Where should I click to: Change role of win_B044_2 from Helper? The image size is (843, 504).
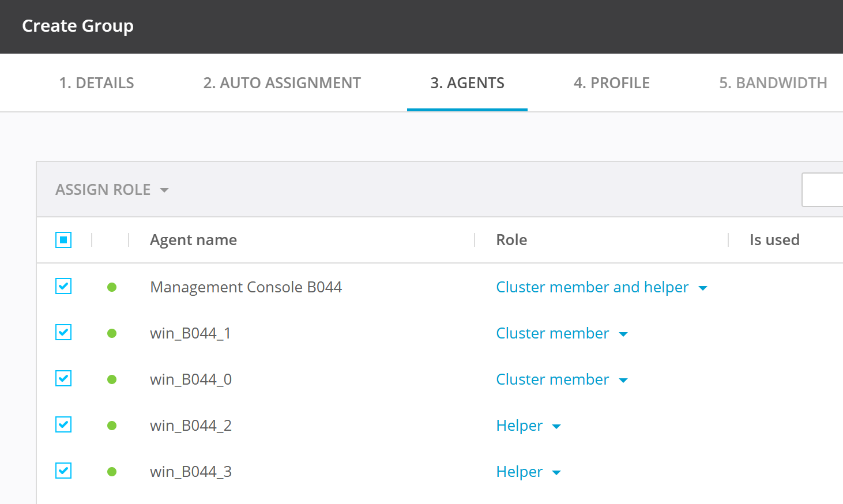tap(528, 426)
